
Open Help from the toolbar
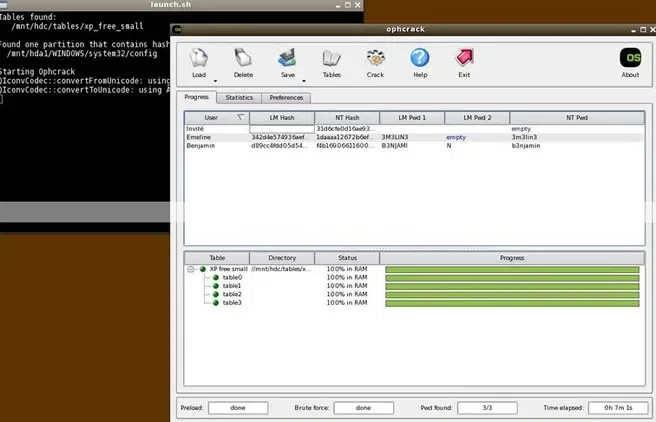coord(420,58)
